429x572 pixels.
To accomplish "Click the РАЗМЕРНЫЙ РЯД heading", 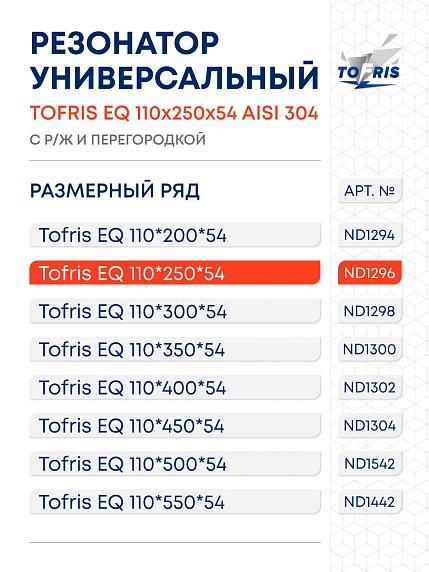I will [x=115, y=191].
